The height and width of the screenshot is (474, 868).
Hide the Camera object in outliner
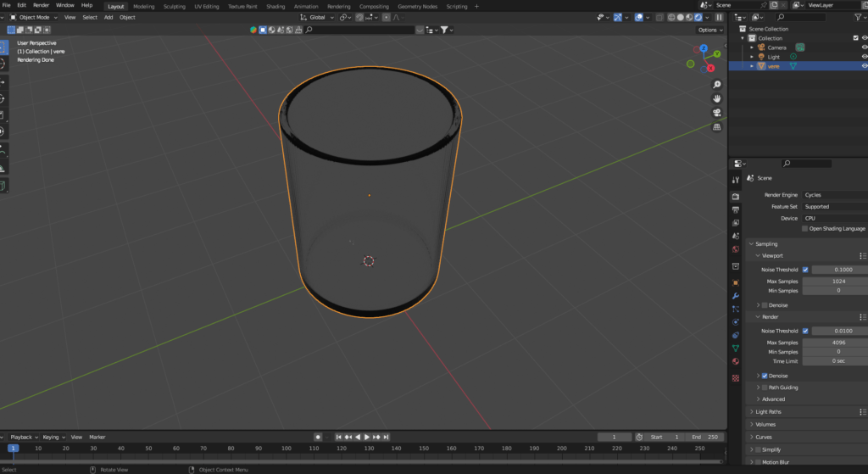coord(865,47)
